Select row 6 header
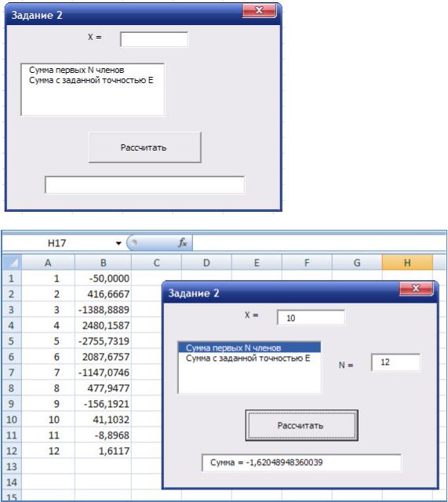This screenshot has height=502, width=448. click(12, 357)
